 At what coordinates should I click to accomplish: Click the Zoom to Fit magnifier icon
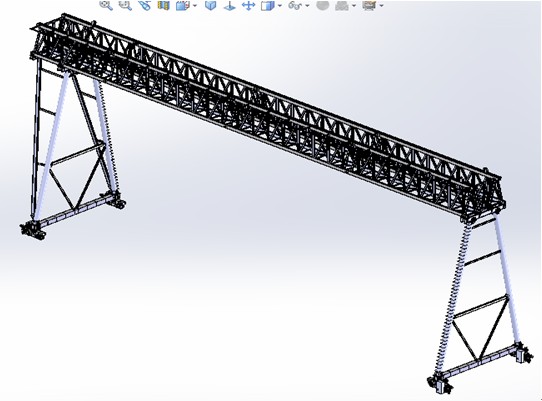coord(106,5)
